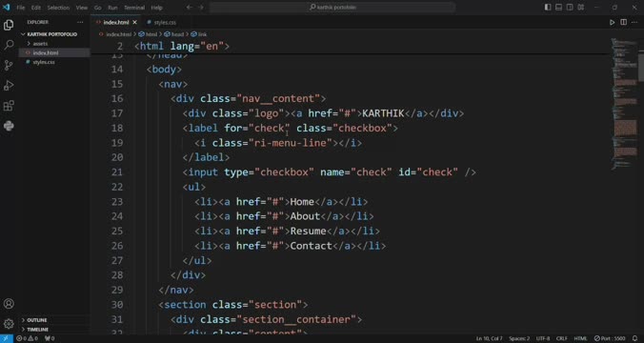This screenshot has width=644, height=343.
Task: Change the UTF-8 file encoding
Action: (543, 338)
